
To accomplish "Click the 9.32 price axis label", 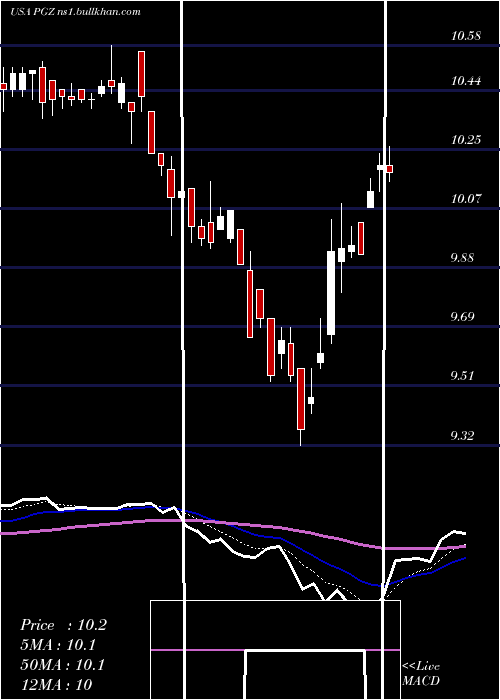I will (x=462, y=435).
